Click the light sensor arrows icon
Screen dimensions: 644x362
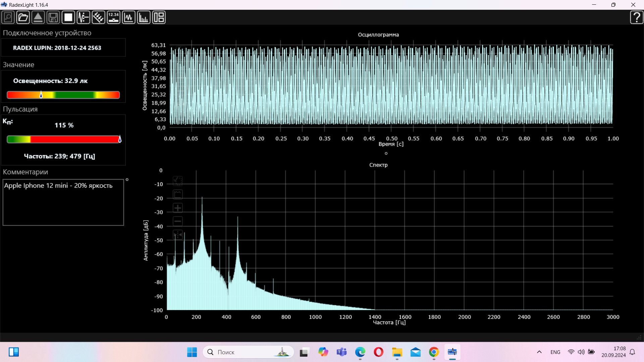coord(98,17)
